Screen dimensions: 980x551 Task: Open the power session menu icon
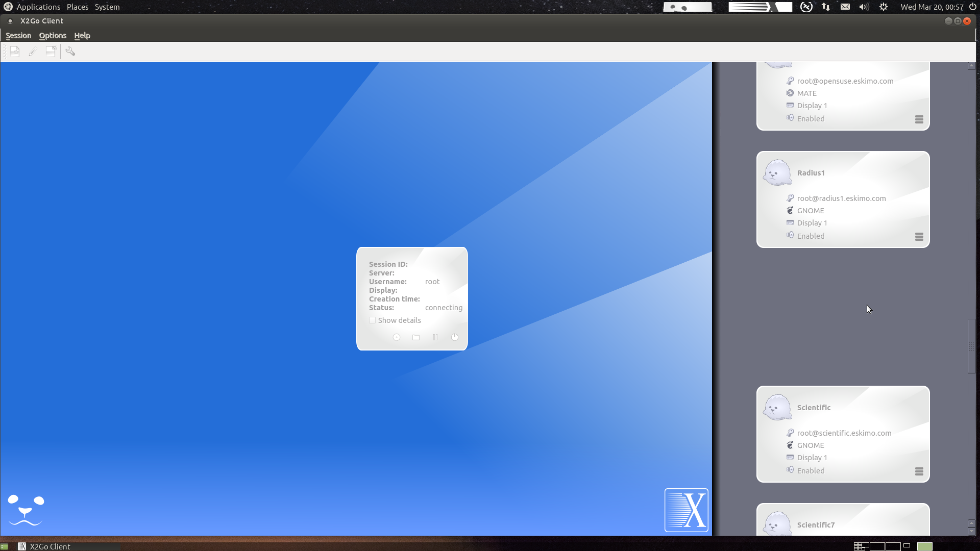point(973,7)
